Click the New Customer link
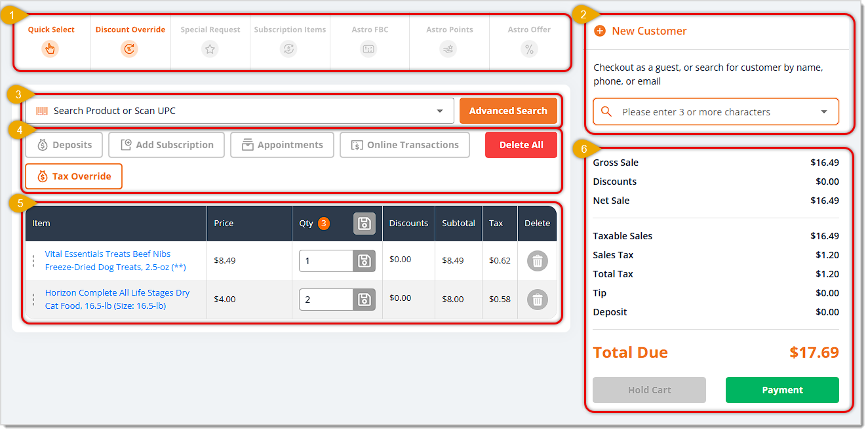 click(x=649, y=31)
